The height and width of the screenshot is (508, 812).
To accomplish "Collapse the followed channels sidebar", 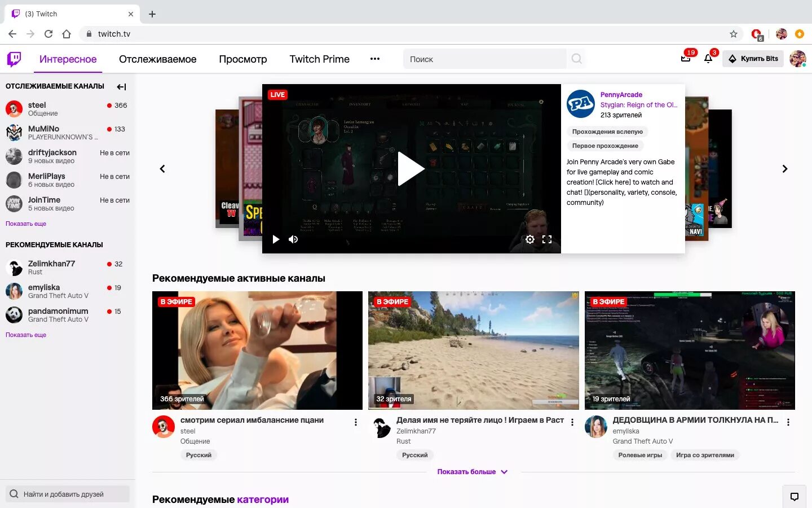I will tap(121, 86).
